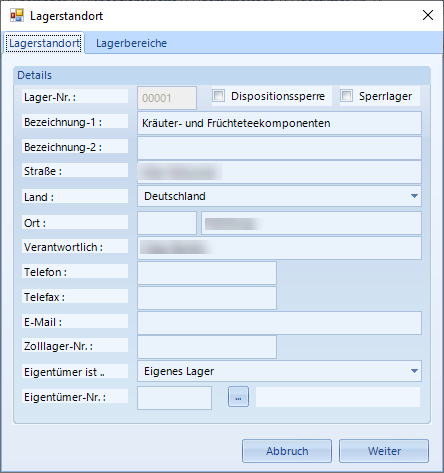Click into the empty Bezeichnung-2 field
This screenshot has height=473, width=444.
pyautogui.click(x=279, y=148)
